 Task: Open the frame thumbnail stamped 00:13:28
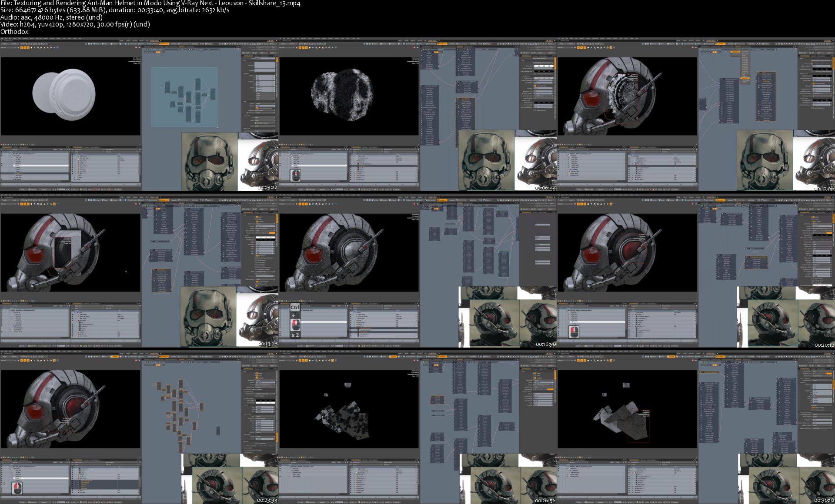pyautogui.click(x=139, y=271)
